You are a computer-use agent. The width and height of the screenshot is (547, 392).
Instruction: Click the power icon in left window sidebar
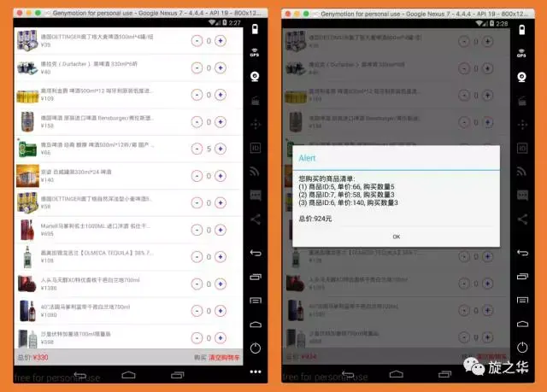[256, 348]
